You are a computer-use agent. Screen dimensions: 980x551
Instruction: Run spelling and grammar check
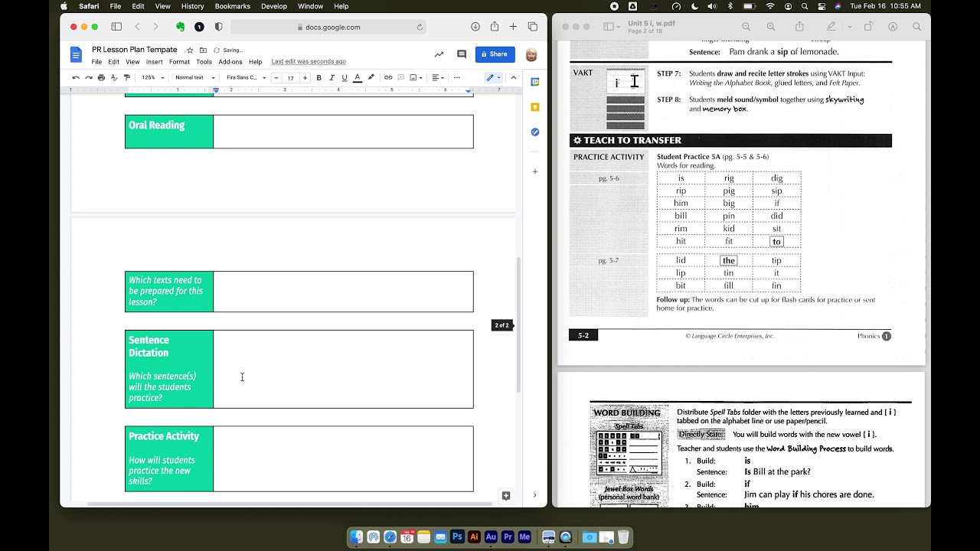[x=114, y=77]
